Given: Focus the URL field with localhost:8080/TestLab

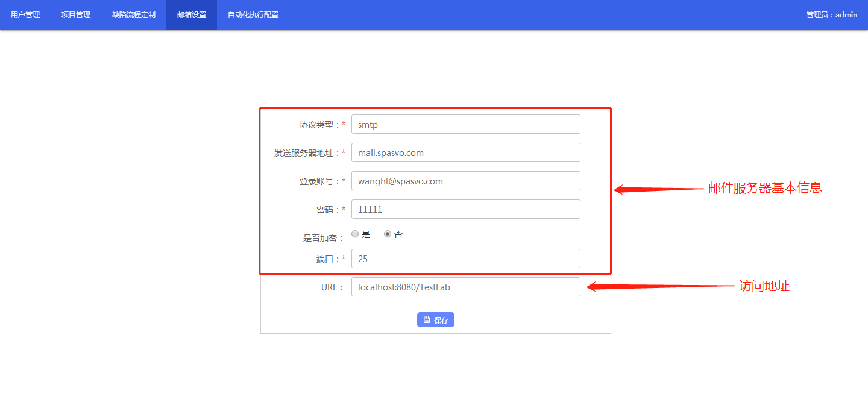Looking at the screenshot, I should [x=465, y=287].
